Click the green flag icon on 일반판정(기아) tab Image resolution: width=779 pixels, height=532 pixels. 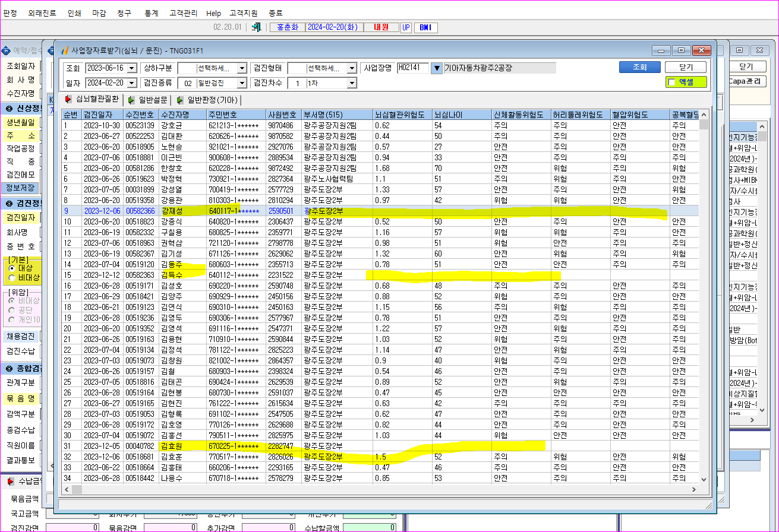click(179, 100)
